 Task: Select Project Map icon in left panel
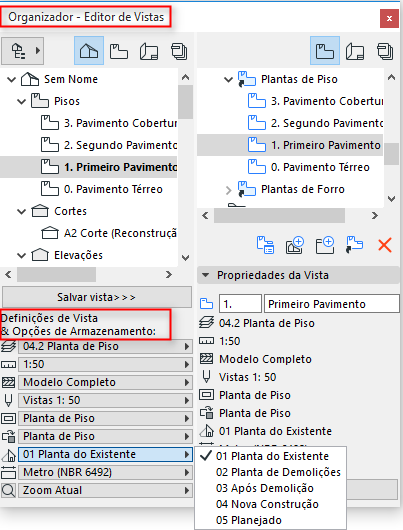[x=89, y=51]
